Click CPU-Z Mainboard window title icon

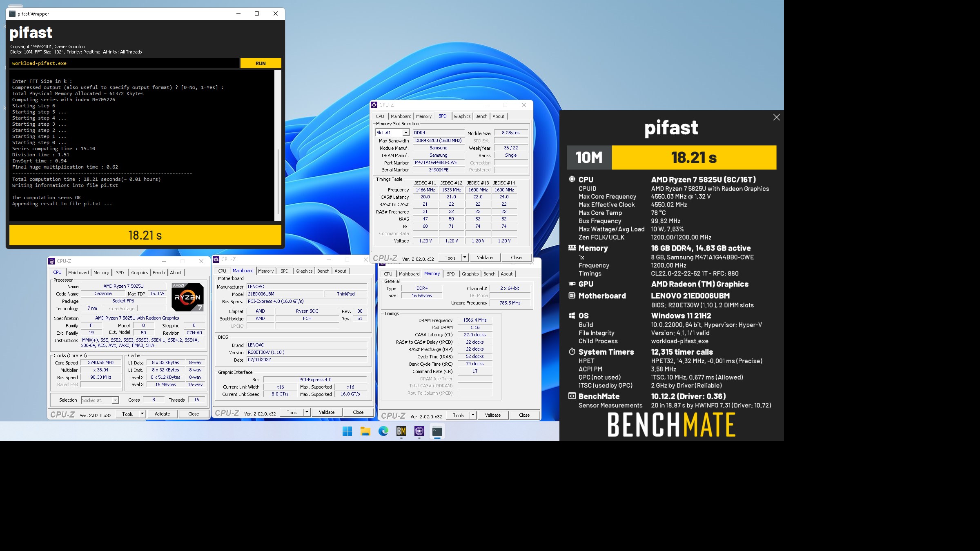point(216,260)
